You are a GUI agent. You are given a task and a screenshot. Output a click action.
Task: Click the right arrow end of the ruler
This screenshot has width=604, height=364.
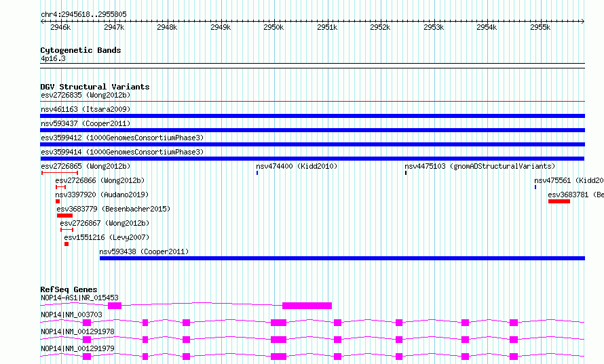pyautogui.click(x=582, y=22)
